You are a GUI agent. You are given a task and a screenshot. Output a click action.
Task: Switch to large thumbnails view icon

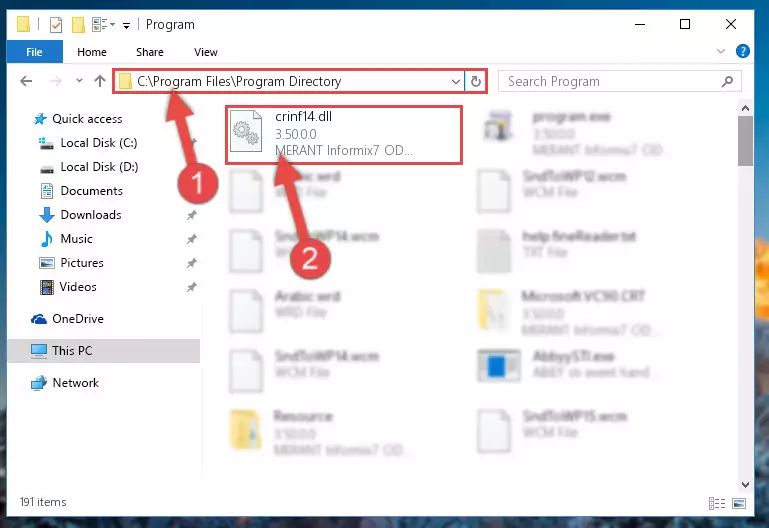tap(739, 503)
